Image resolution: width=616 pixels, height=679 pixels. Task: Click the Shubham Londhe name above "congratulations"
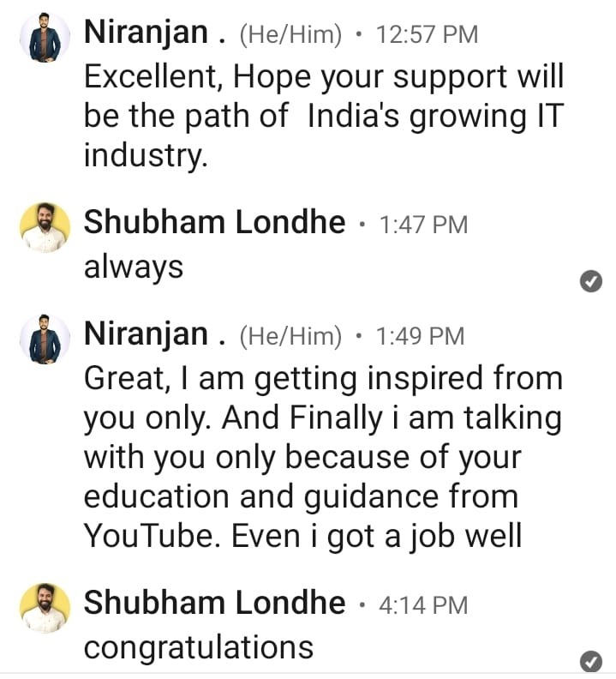[x=214, y=604]
